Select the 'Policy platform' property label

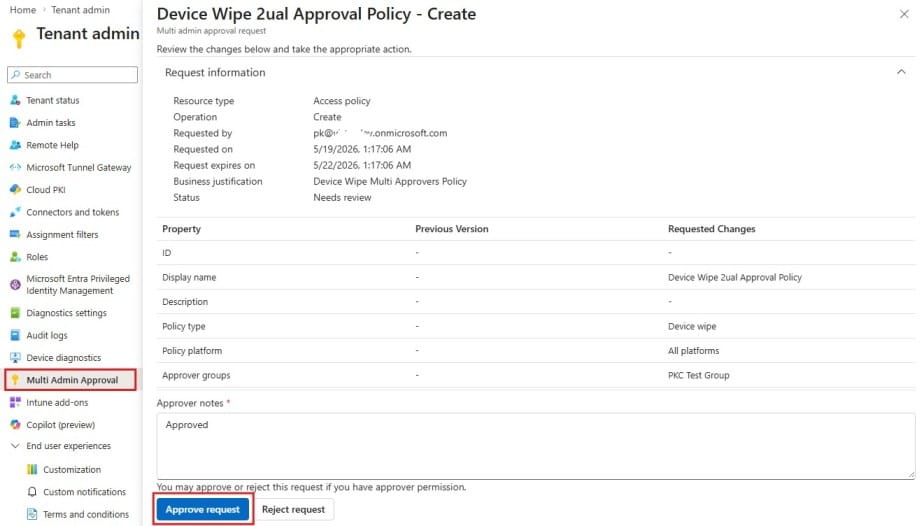point(192,350)
